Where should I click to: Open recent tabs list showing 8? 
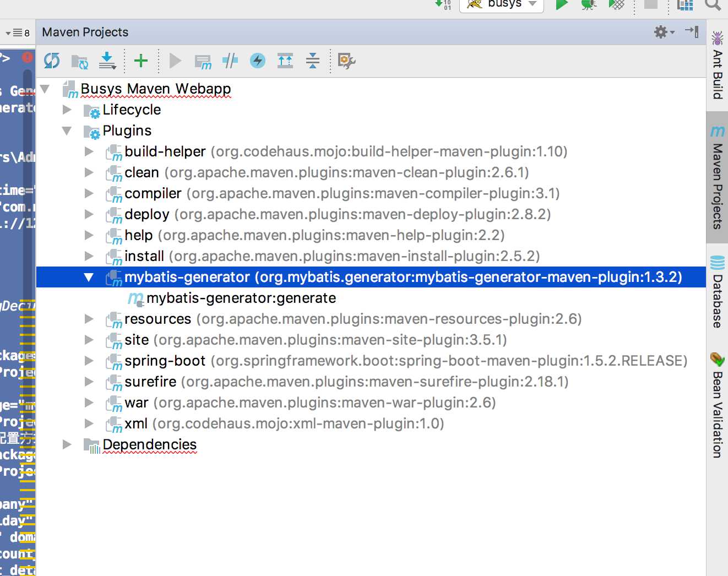click(18, 32)
